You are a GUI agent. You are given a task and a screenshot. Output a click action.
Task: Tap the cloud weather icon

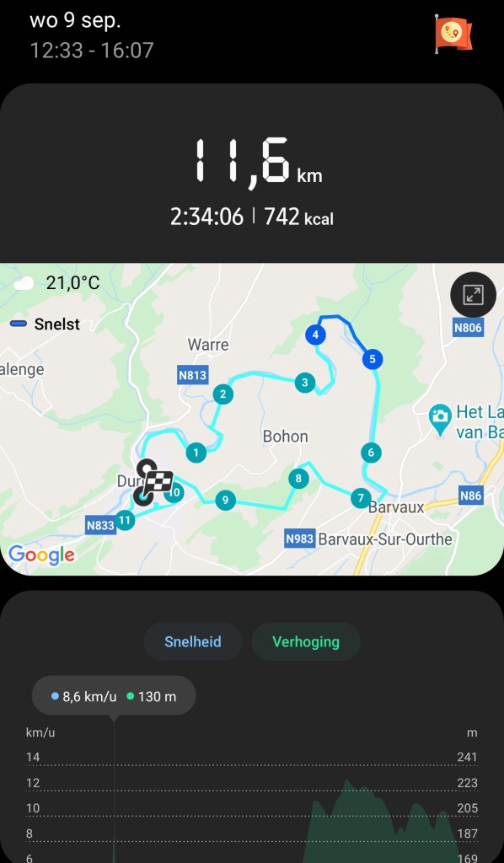24,283
